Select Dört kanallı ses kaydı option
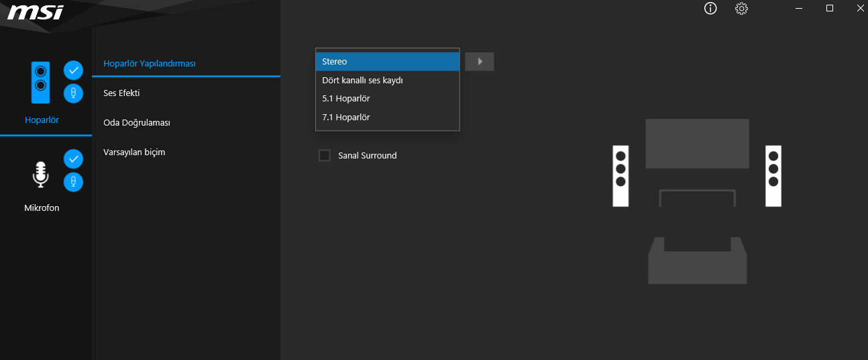This screenshot has height=360, width=868. coord(387,81)
